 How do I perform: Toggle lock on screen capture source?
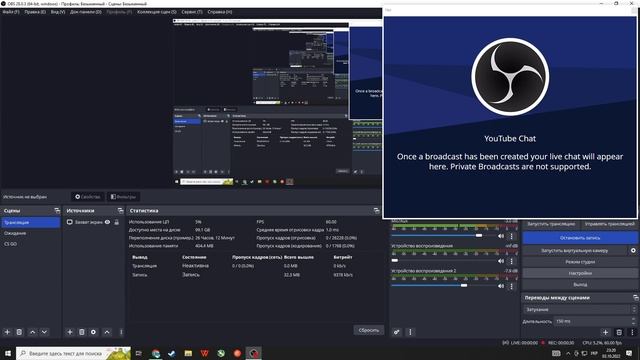pos(117,222)
